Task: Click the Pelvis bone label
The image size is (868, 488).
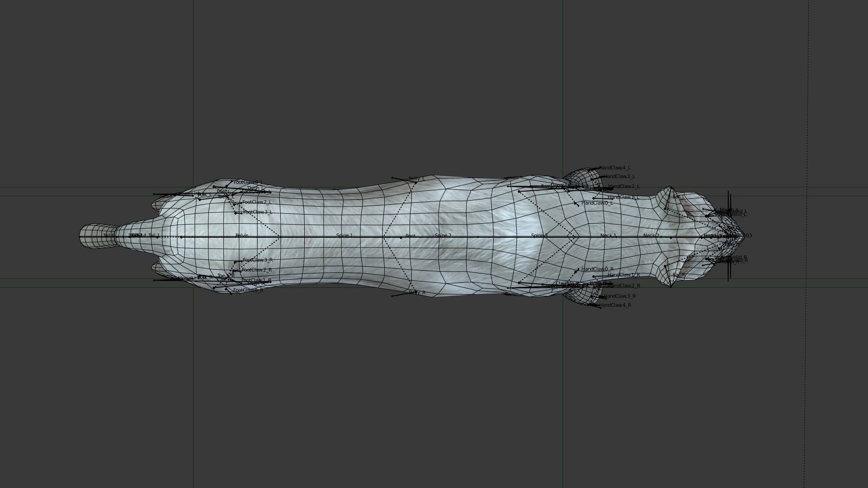Action: tap(242, 235)
